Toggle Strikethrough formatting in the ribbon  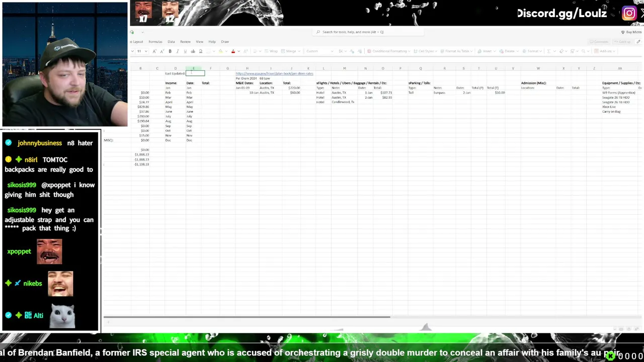point(193,51)
